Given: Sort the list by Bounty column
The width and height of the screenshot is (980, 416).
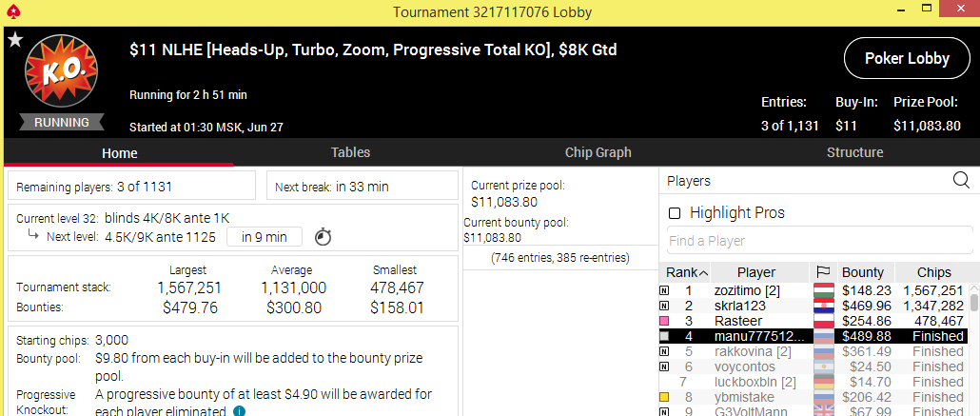Looking at the screenshot, I should point(863,272).
